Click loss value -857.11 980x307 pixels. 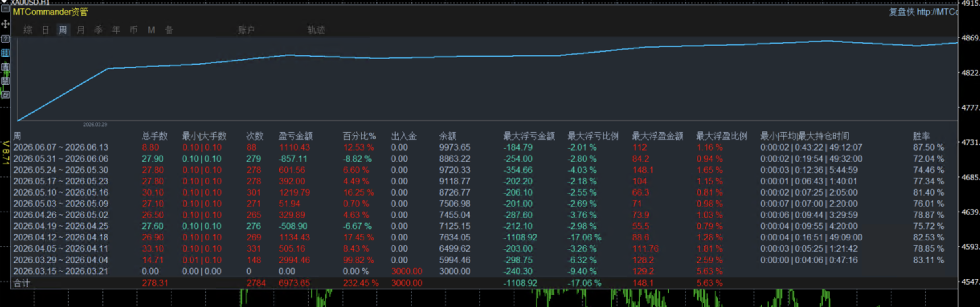[x=293, y=159]
